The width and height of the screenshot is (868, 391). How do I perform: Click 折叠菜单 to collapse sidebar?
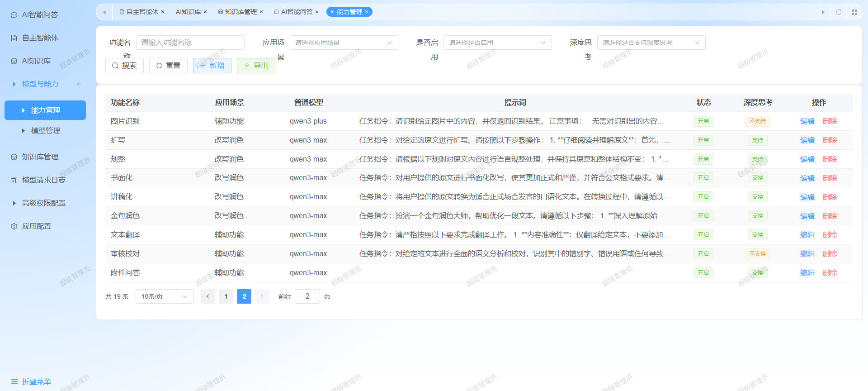click(31, 381)
